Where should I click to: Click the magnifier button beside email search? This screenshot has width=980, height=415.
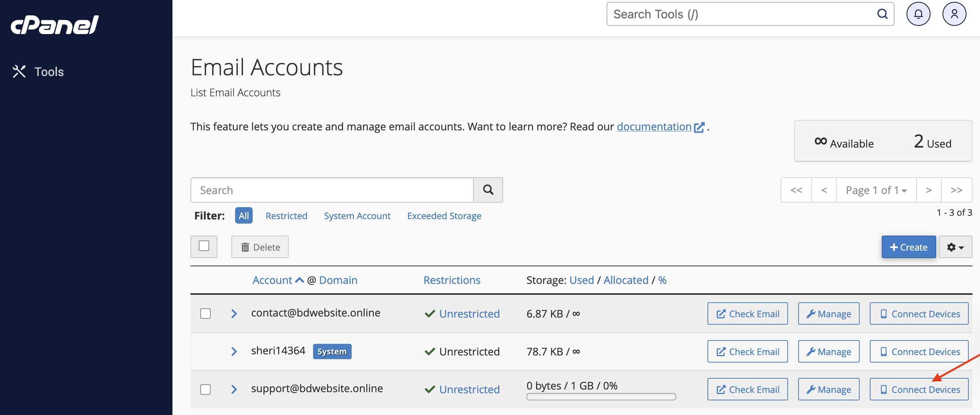(x=488, y=190)
